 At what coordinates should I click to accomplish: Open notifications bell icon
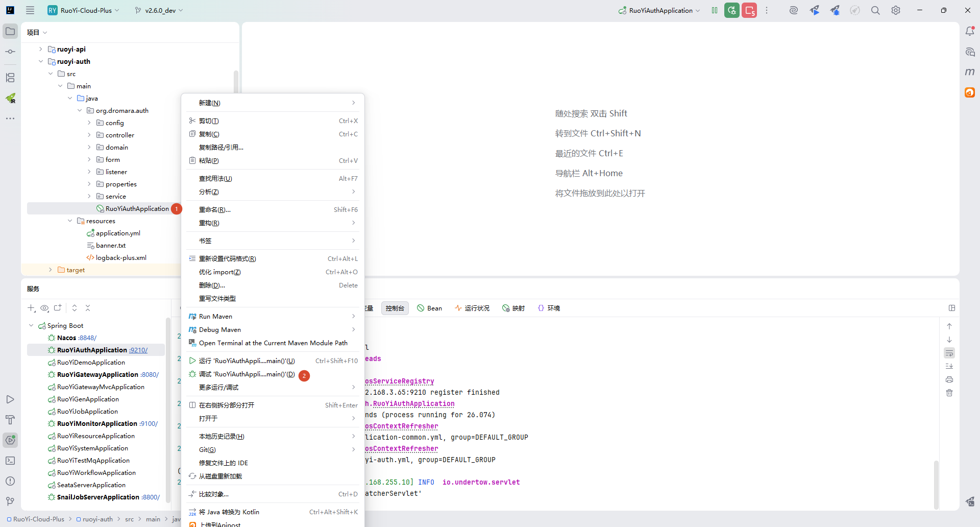click(970, 31)
